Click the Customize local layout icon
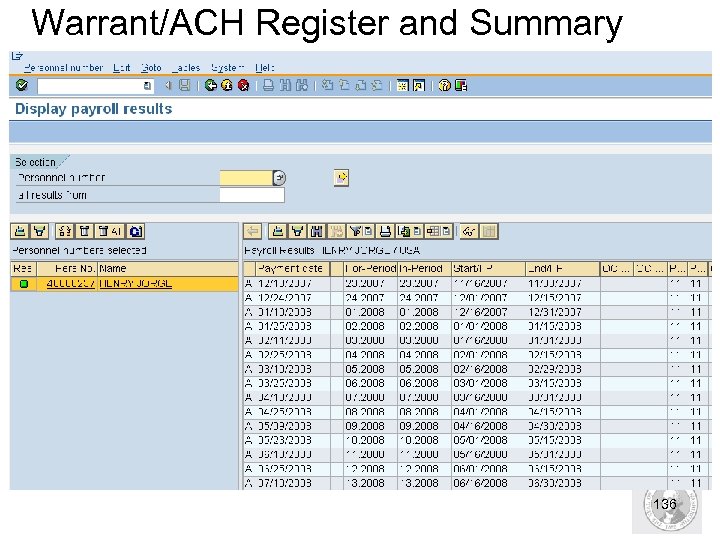Screen dimensions: 720x540 (461, 85)
